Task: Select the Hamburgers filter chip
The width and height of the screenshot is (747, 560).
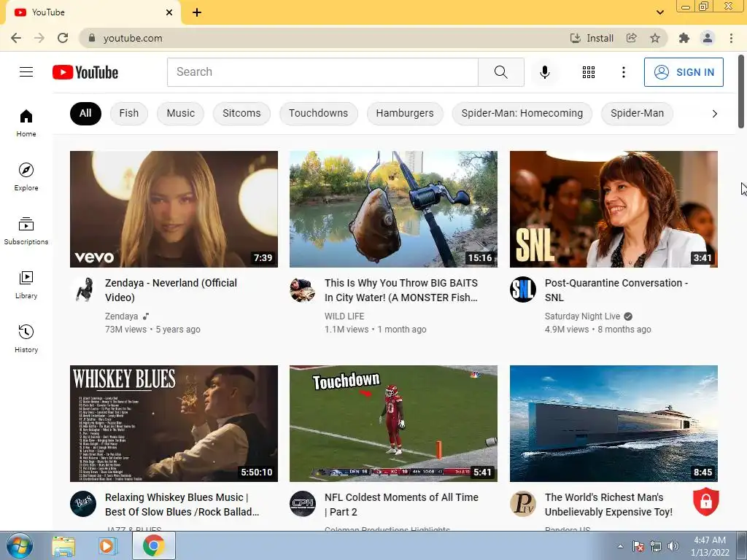Action: [x=405, y=113]
